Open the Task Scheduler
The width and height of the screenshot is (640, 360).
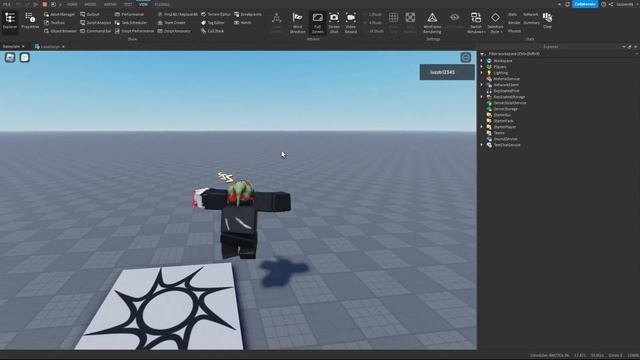(131, 23)
